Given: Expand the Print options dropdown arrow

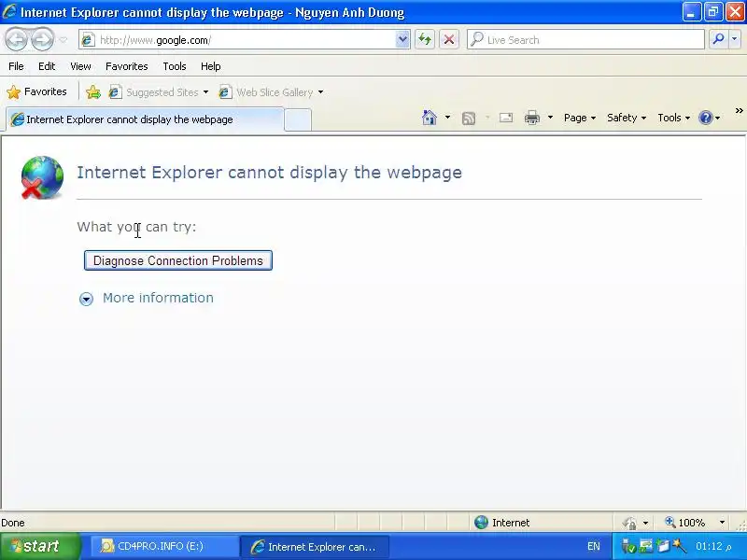Looking at the screenshot, I should 550,118.
